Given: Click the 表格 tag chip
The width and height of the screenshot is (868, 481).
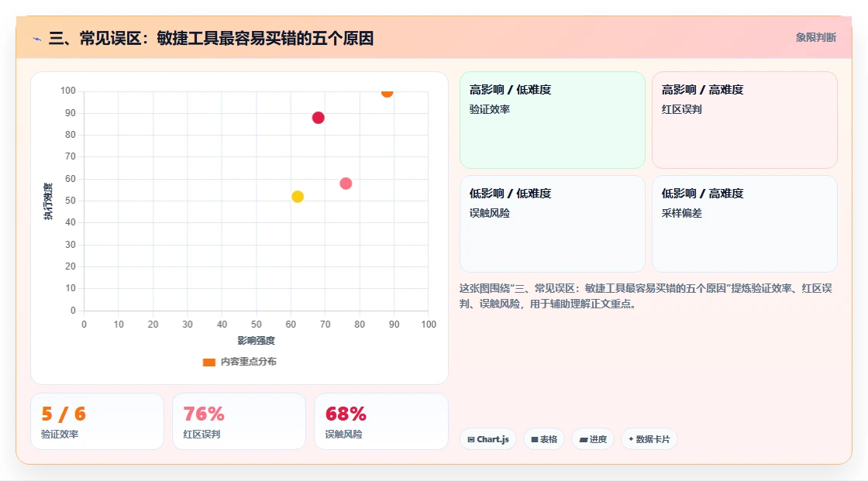Looking at the screenshot, I should click(544, 439).
